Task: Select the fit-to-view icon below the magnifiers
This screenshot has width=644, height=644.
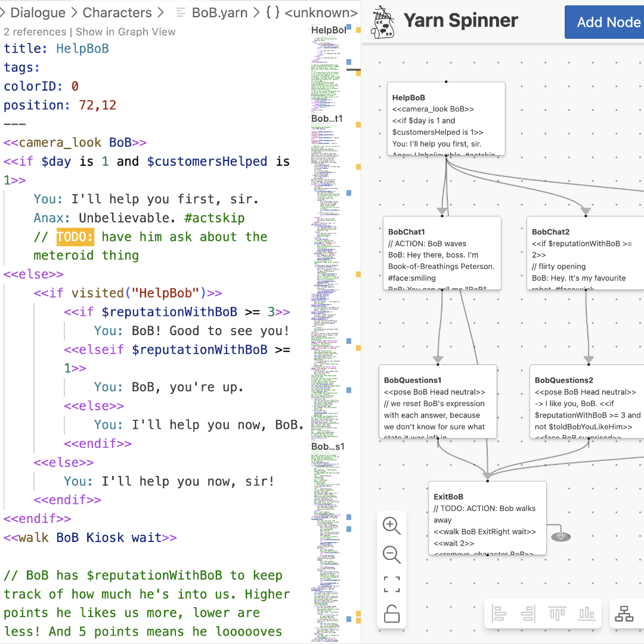Action: click(392, 584)
